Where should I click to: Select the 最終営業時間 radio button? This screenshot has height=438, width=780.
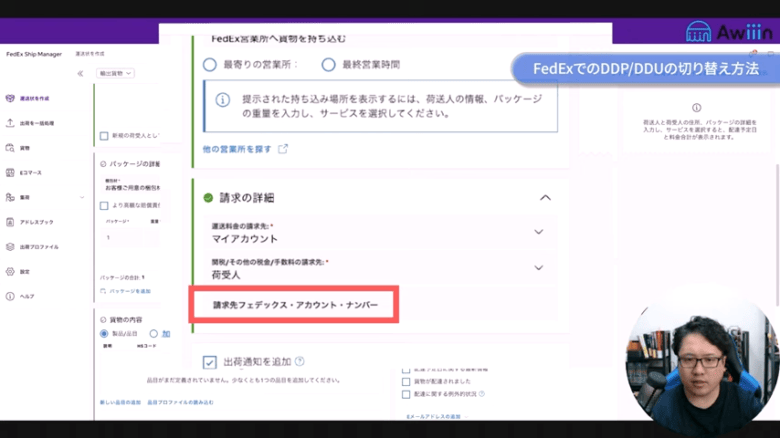(328, 65)
